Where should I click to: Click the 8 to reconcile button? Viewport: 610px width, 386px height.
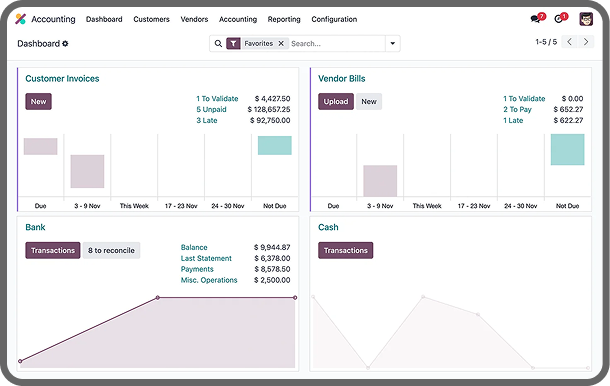tap(111, 251)
